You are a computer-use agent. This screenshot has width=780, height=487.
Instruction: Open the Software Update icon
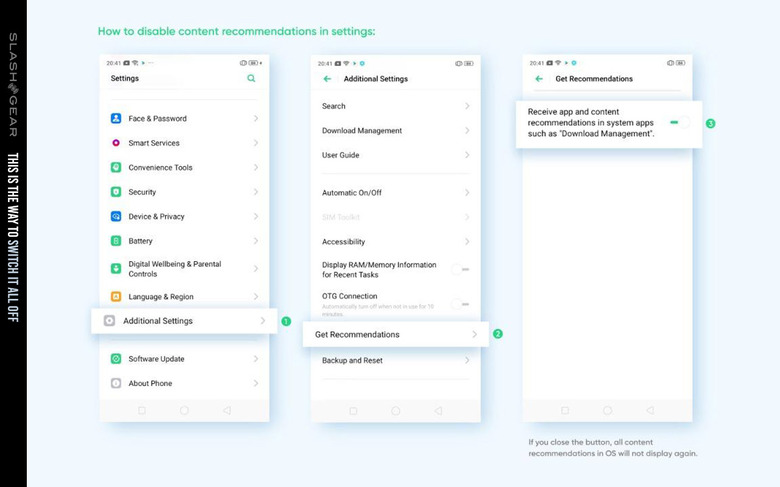(116, 359)
